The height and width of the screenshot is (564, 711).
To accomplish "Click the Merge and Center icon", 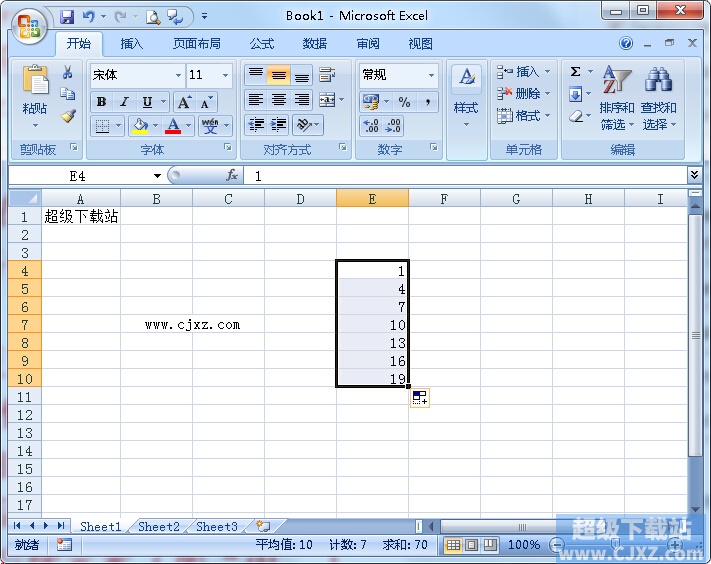I will (x=326, y=100).
